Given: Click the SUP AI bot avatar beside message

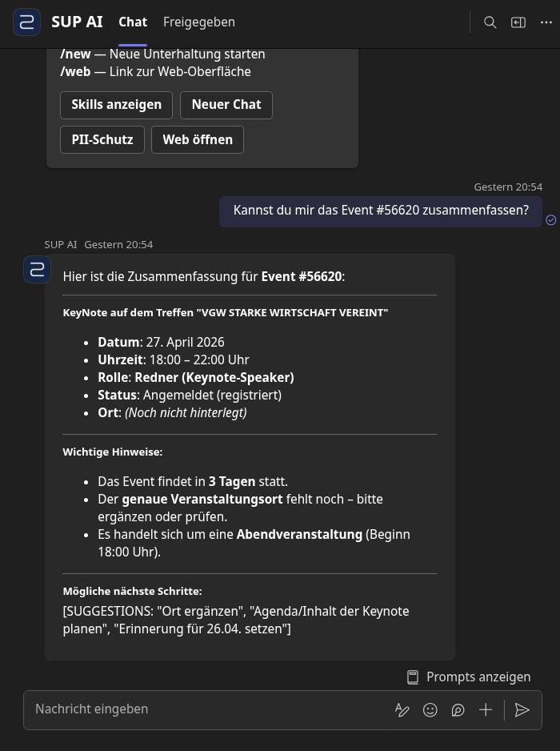Looking at the screenshot, I should 38,270.
